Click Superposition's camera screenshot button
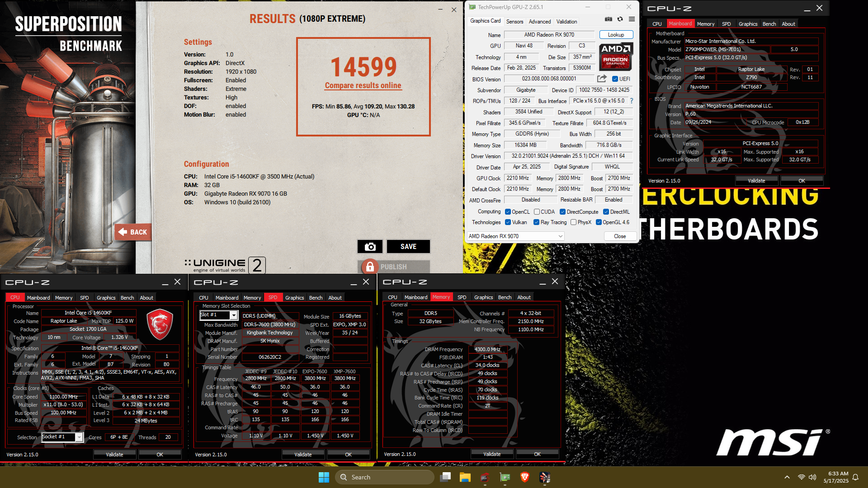 coord(370,246)
